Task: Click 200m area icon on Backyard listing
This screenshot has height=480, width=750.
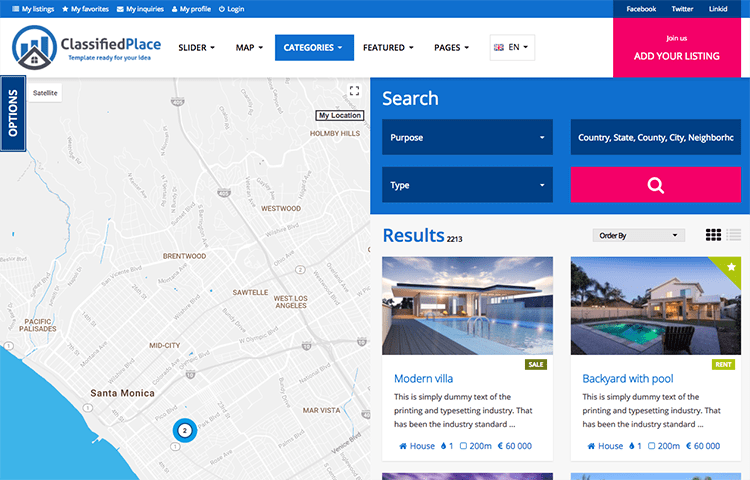Action: click(x=651, y=446)
